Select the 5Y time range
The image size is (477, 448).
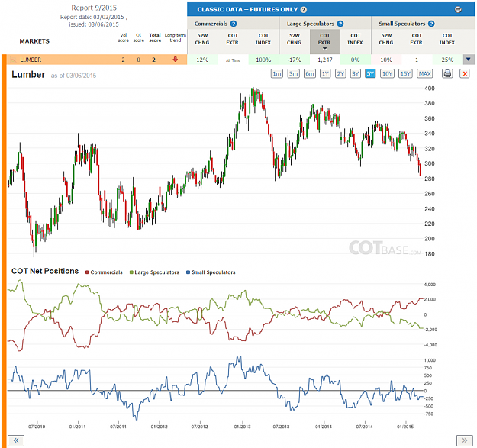pos(370,73)
